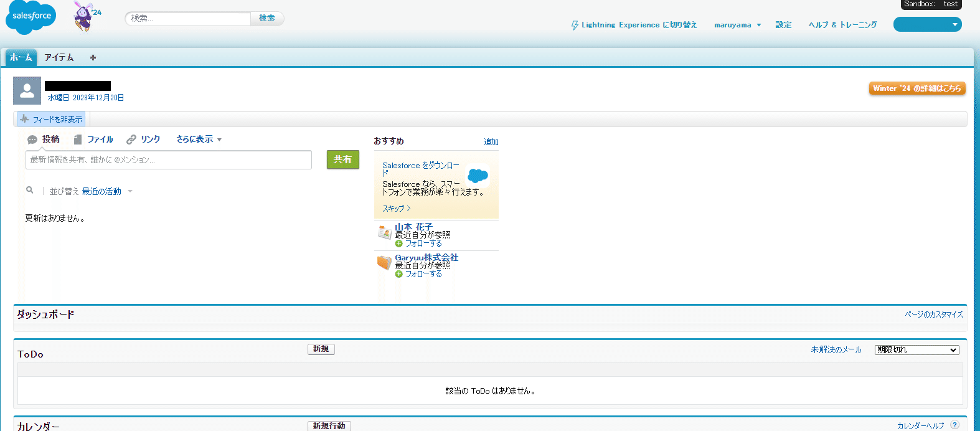
Task: Click the ページのカスタマイズ link
Action: pos(934,315)
